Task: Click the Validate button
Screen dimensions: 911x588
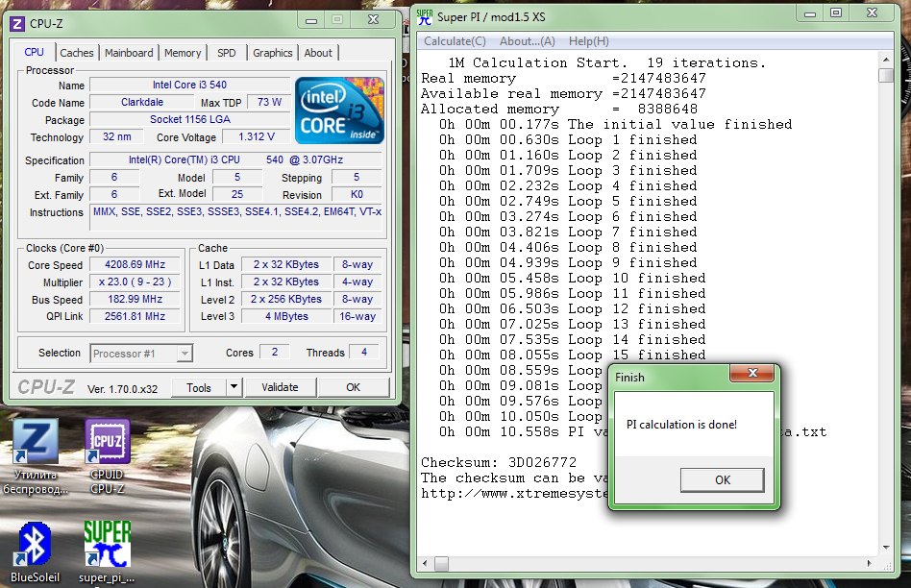Action: [280, 387]
